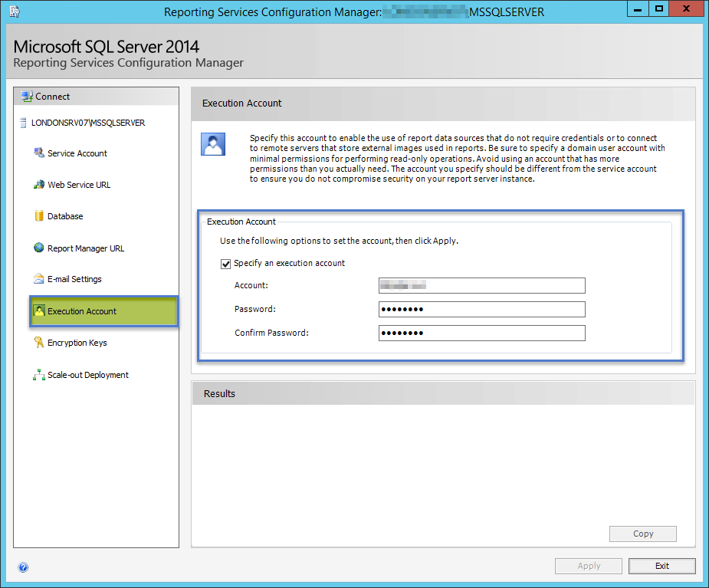Open the Web Service URL page

[79, 185]
